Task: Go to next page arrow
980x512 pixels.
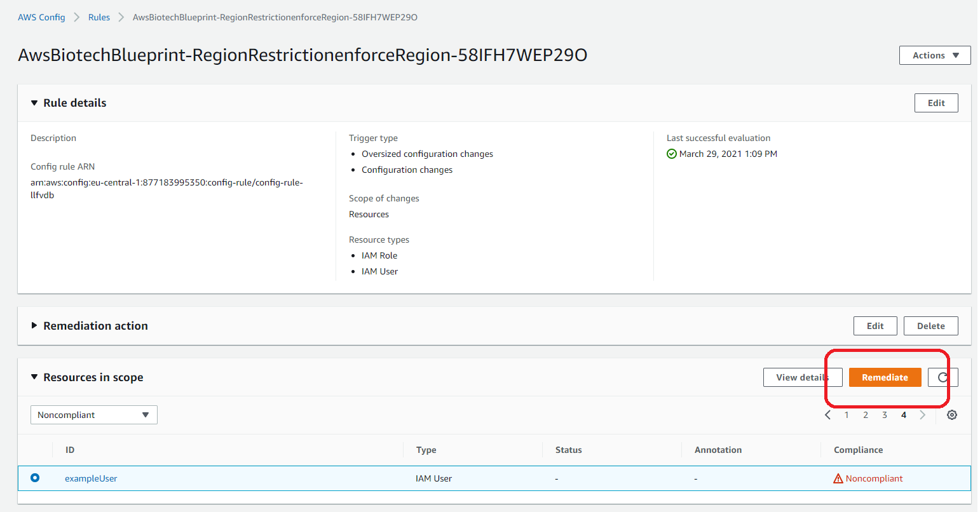Action: (923, 415)
